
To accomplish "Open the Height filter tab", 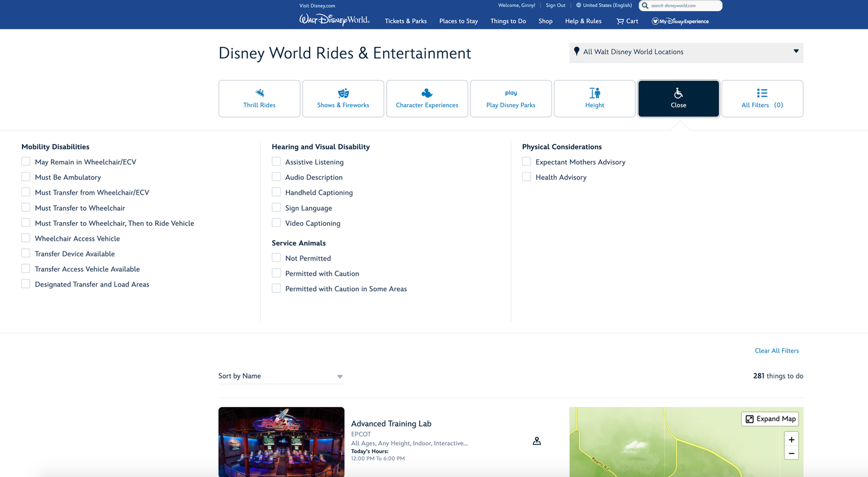I will tap(595, 98).
